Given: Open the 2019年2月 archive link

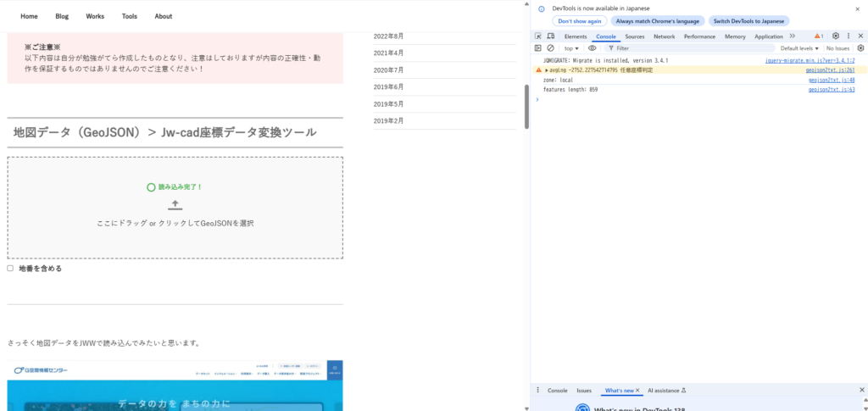Looking at the screenshot, I should click(x=388, y=120).
